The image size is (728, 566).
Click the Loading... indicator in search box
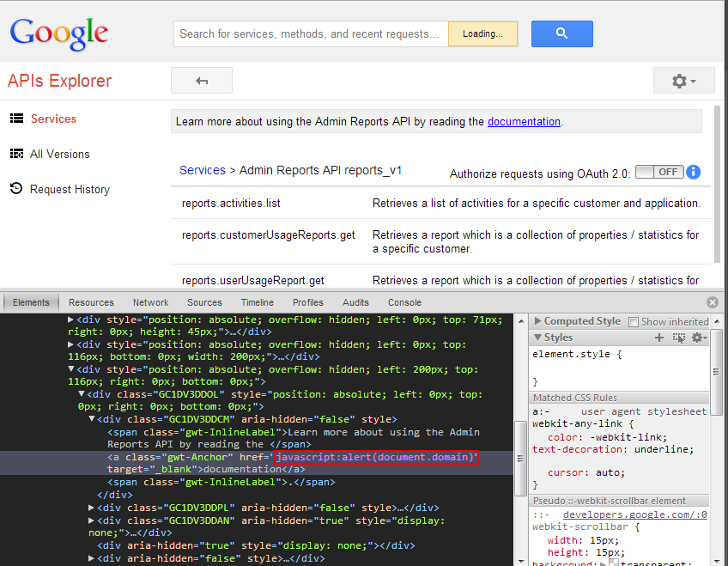point(482,33)
